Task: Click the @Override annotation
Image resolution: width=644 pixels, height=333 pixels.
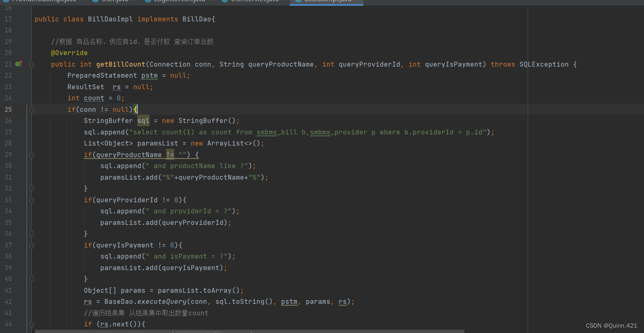Action: tap(69, 53)
